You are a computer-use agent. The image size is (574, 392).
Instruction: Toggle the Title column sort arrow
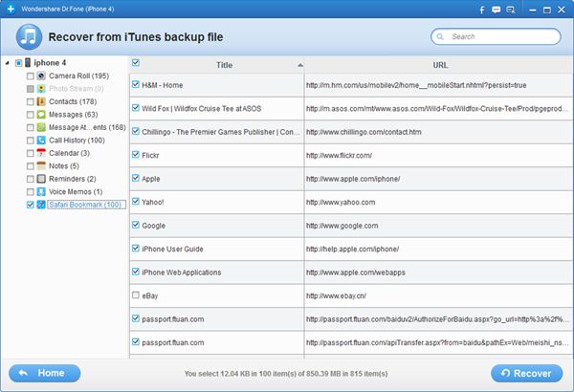click(300, 65)
